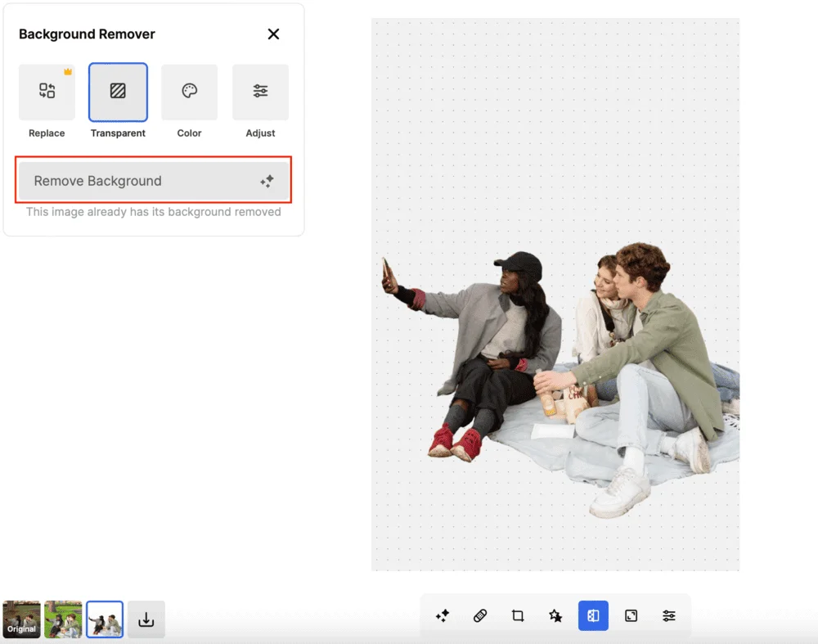818x644 pixels.
Task: Pick the green park version thumbnail
Action: pos(63,619)
